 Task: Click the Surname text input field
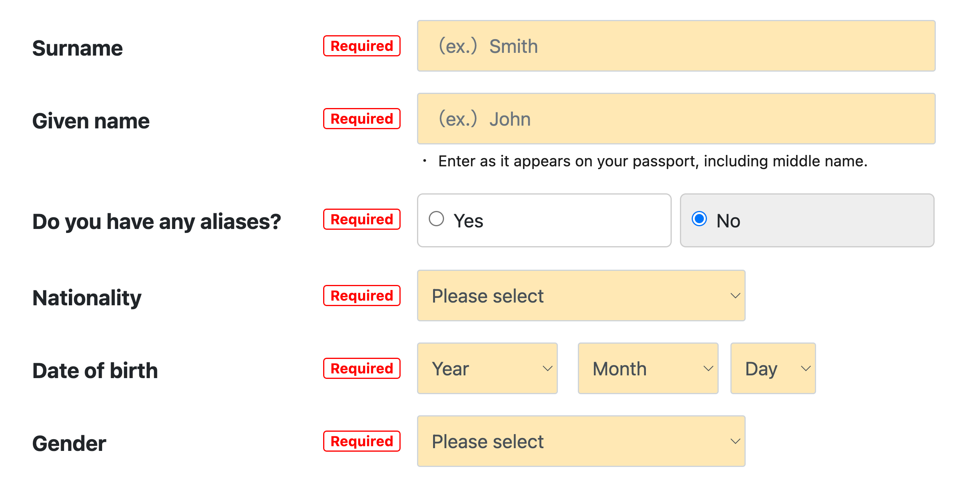pos(676,46)
